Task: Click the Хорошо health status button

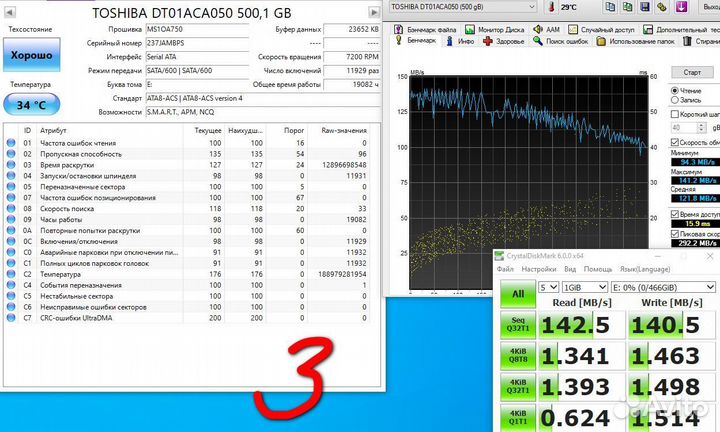Action: [x=32, y=55]
